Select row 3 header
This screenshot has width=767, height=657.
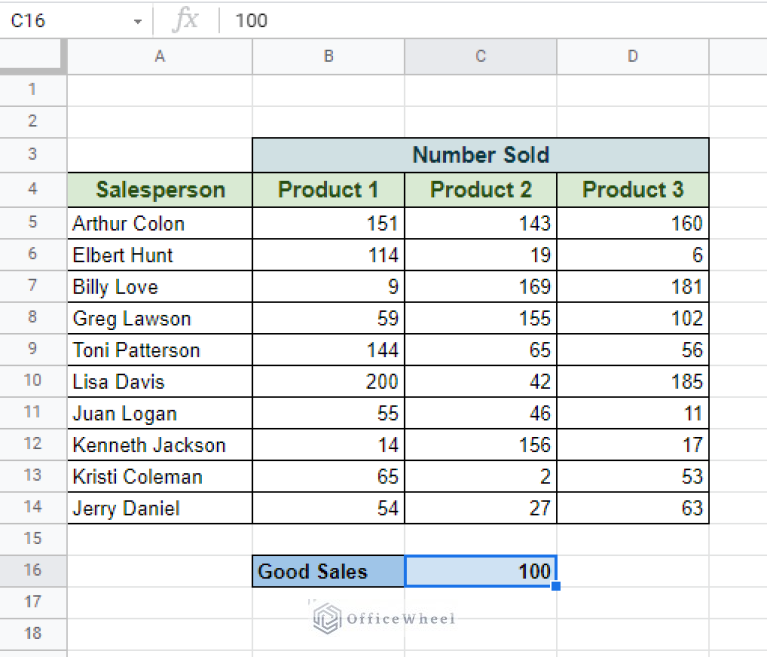[x=33, y=155]
